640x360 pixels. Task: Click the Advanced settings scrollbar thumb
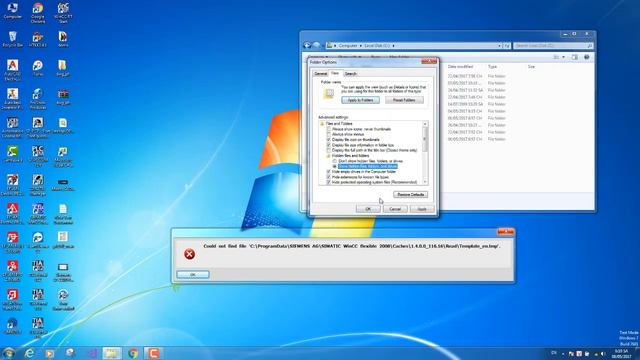[425, 139]
